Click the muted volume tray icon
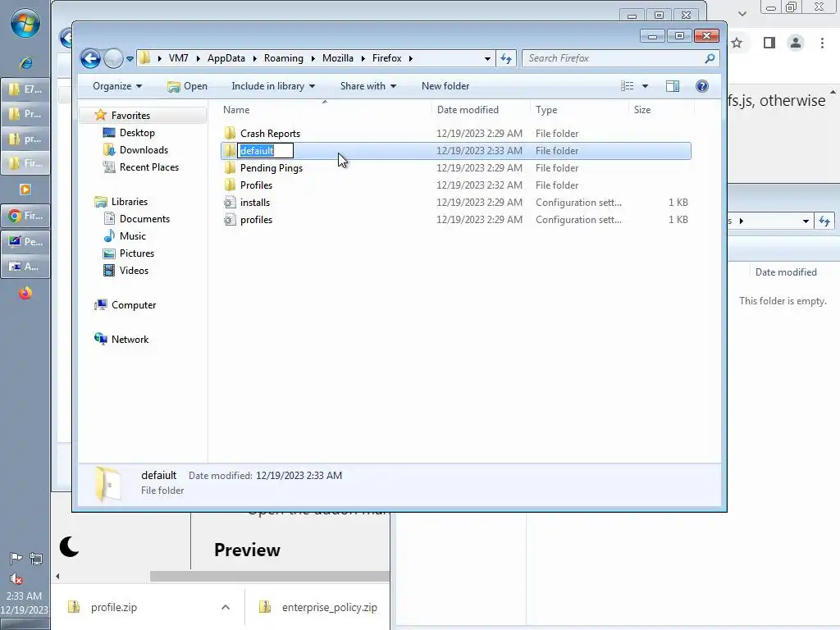The width and height of the screenshot is (840, 630). (x=16, y=578)
